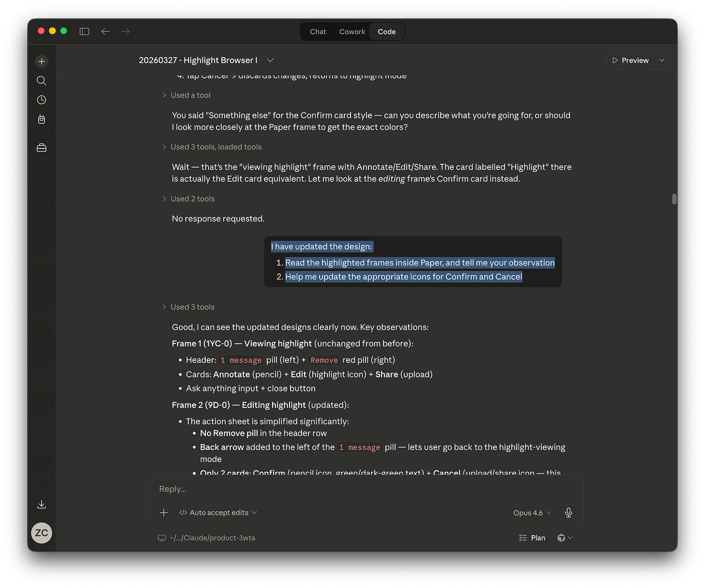Start voice input with microphone icon
705x588 pixels.
coord(568,512)
